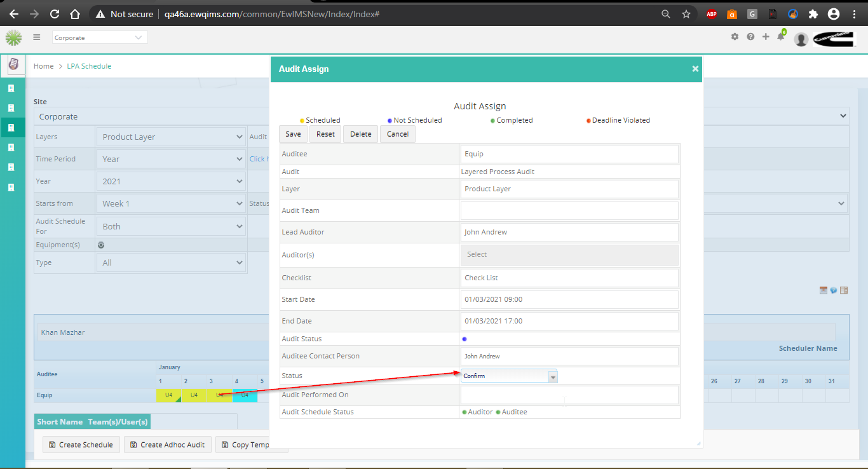The width and height of the screenshot is (868, 469).
Task: Go to the Home breadcrumb link
Action: tap(44, 66)
